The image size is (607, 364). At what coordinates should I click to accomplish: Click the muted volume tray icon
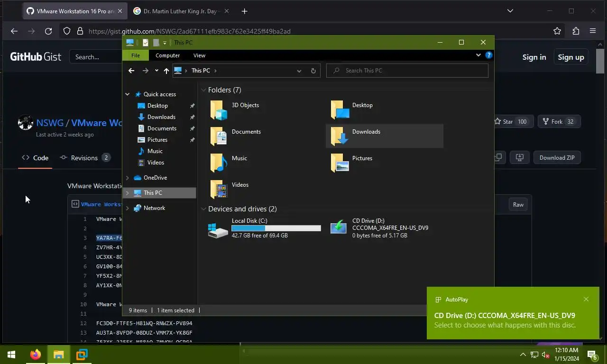pos(545,355)
